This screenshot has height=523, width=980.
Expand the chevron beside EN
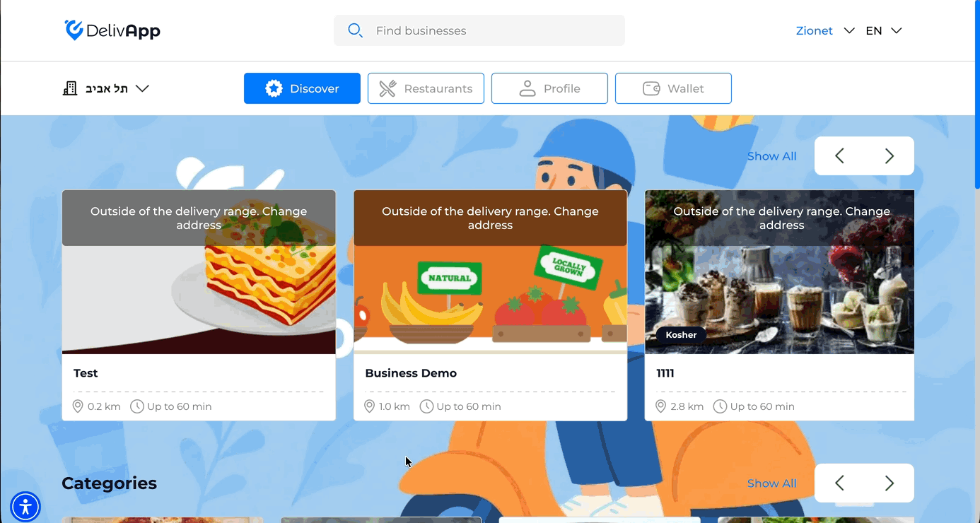(x=897, y=30)
